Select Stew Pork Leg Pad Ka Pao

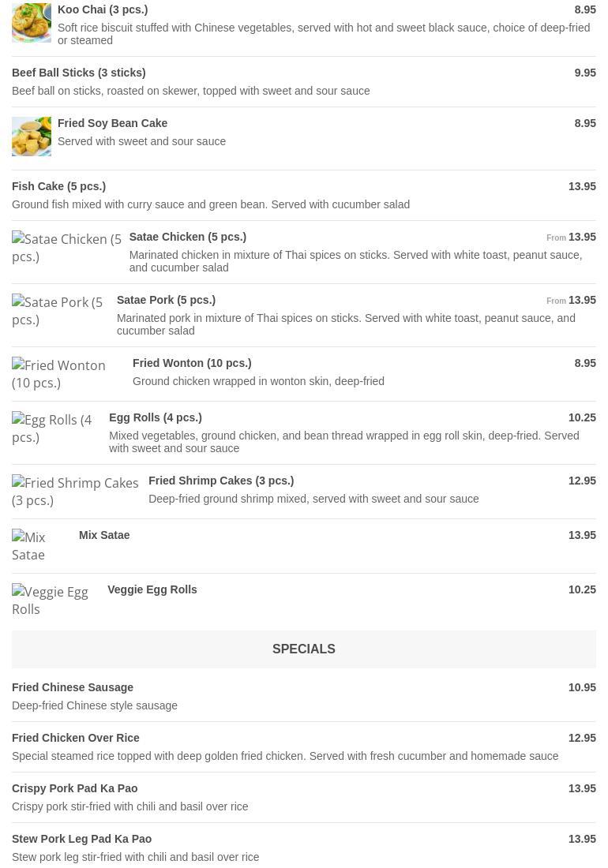click(82, 839)
